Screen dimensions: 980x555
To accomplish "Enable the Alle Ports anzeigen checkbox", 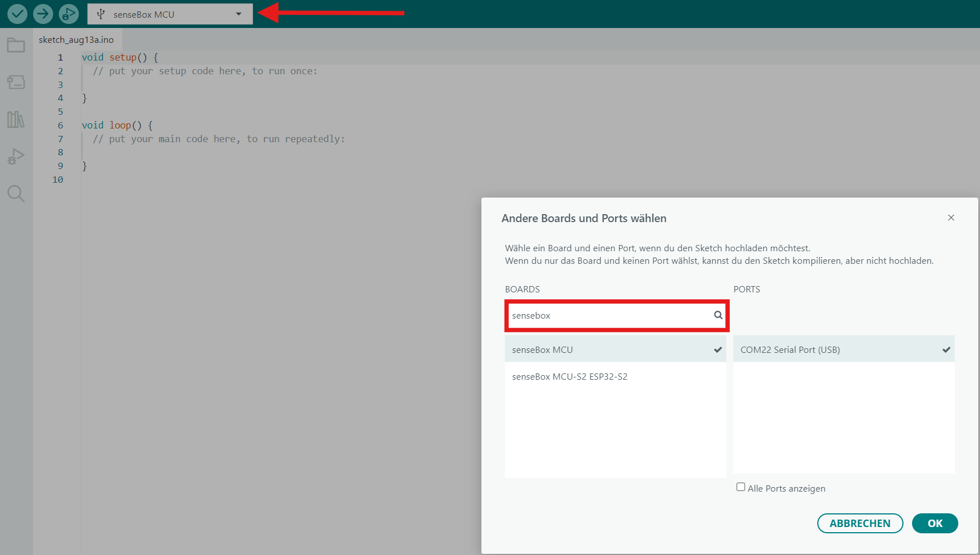I will tap(741, 487).
